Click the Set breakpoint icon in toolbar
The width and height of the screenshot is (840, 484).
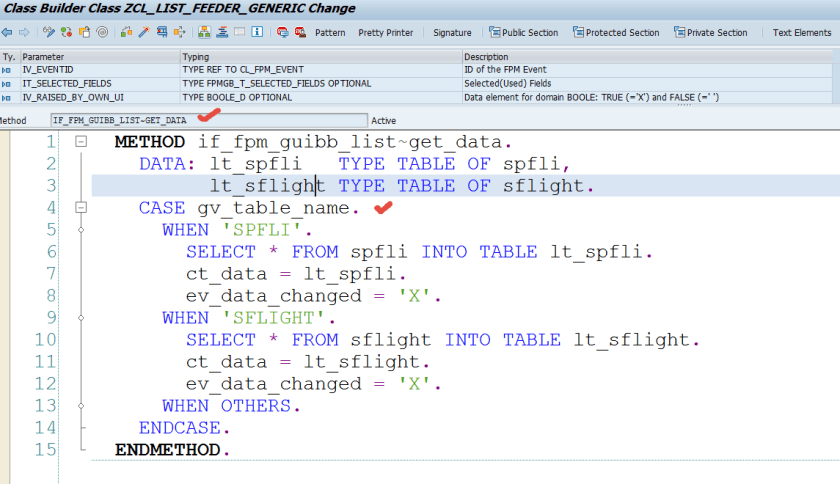(x=283, y=32)
